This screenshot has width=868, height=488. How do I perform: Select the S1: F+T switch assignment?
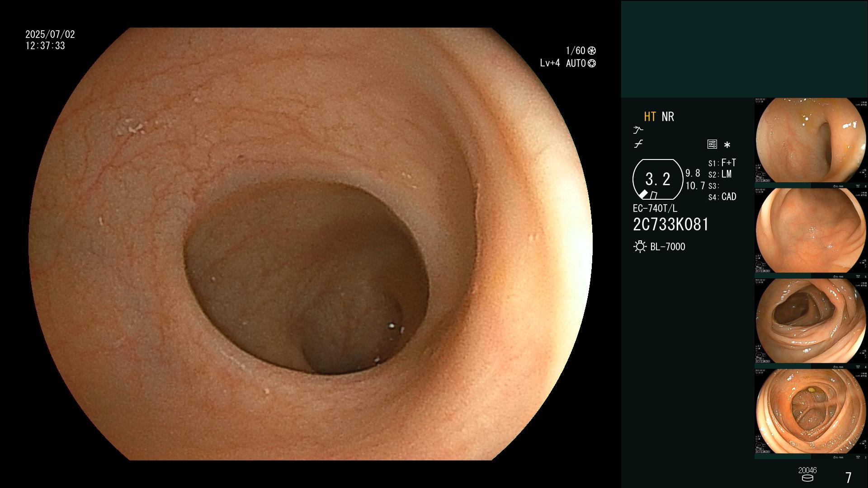(722, 163)
